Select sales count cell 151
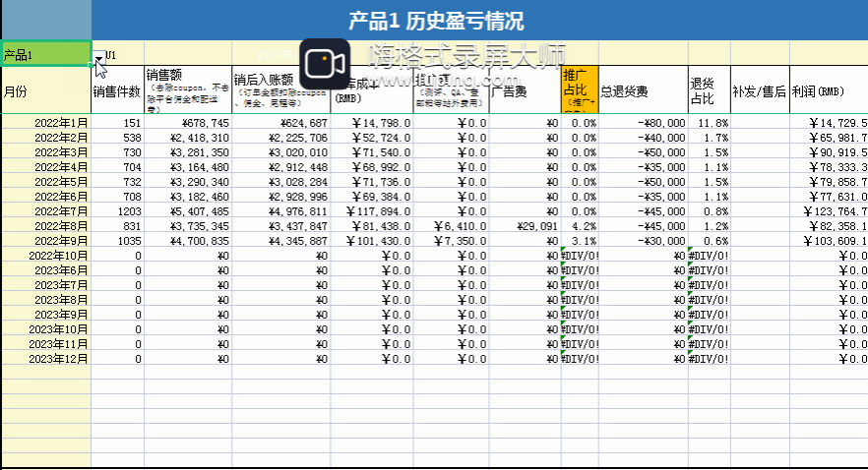The width and height of the screenshot is (868, 470). tap(117, 123)
